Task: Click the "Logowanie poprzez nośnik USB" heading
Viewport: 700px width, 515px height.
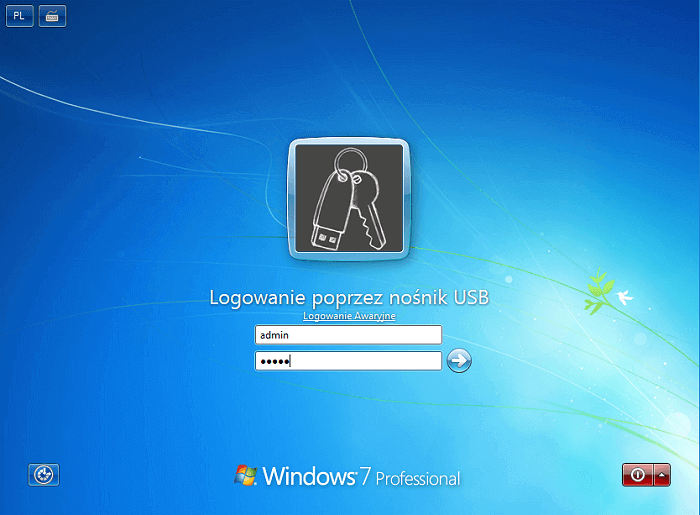Action: [x=349, y=298]
